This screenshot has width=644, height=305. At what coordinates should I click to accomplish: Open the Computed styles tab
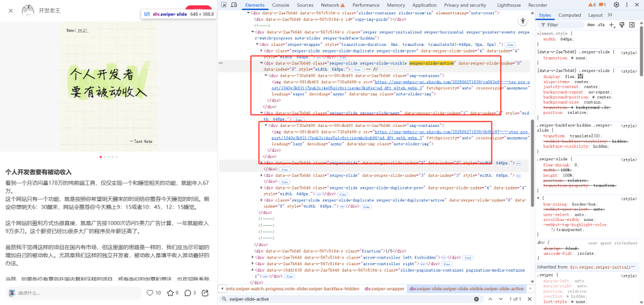pos(569,15)
